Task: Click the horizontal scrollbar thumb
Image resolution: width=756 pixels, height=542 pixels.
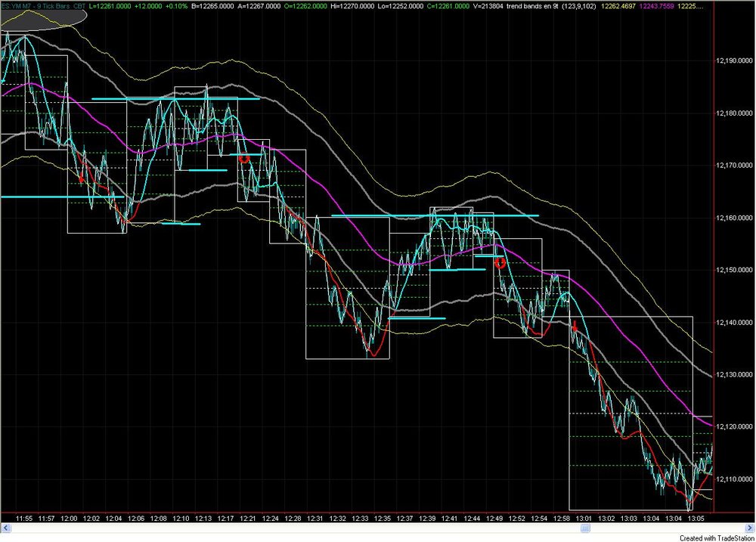Action: coord(585,528)
